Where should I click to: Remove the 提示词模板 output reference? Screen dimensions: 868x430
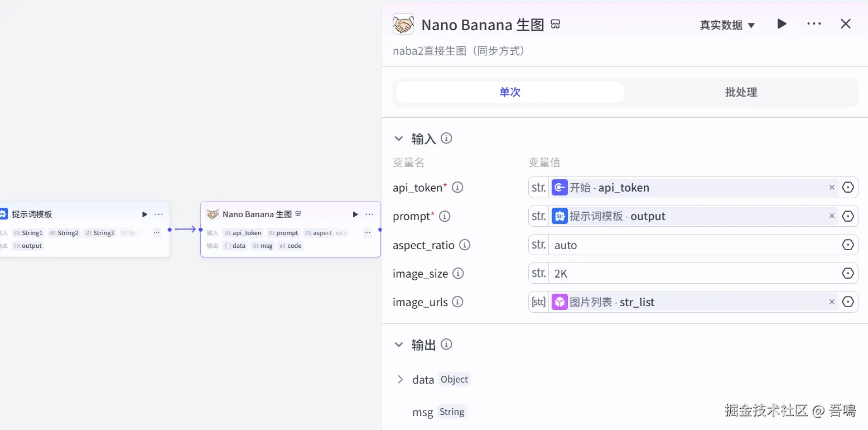(x=832, y=216)
